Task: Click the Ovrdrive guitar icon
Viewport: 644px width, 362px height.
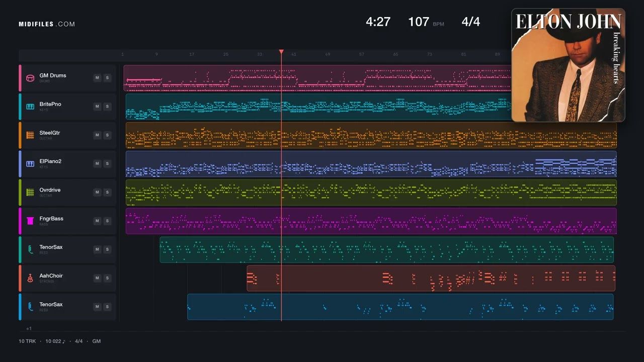Action: tap(30, 193)
